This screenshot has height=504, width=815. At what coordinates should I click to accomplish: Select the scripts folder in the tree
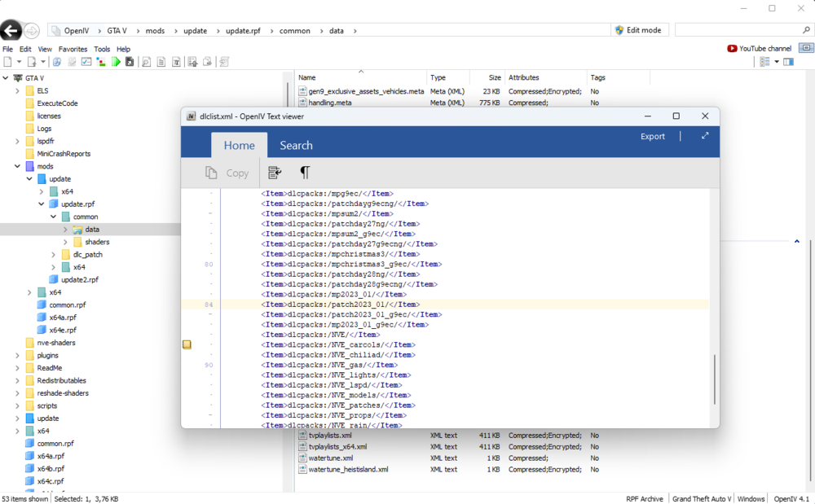point(46,406)
